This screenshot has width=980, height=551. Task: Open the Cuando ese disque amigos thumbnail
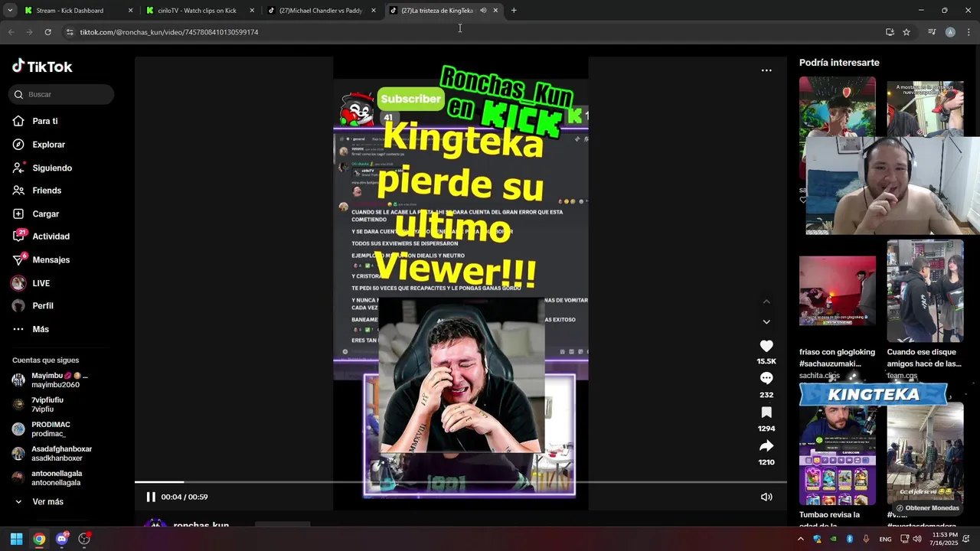[x=925, y=291]
